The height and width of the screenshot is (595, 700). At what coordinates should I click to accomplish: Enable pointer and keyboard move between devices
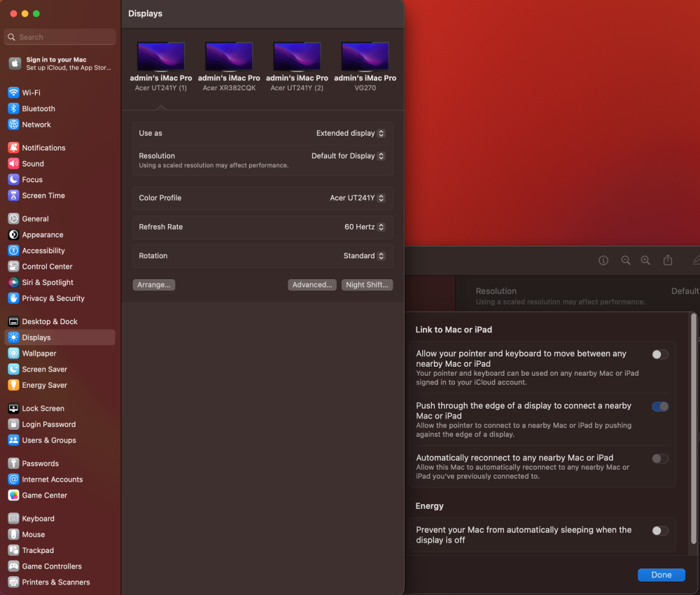click(660, 354)
